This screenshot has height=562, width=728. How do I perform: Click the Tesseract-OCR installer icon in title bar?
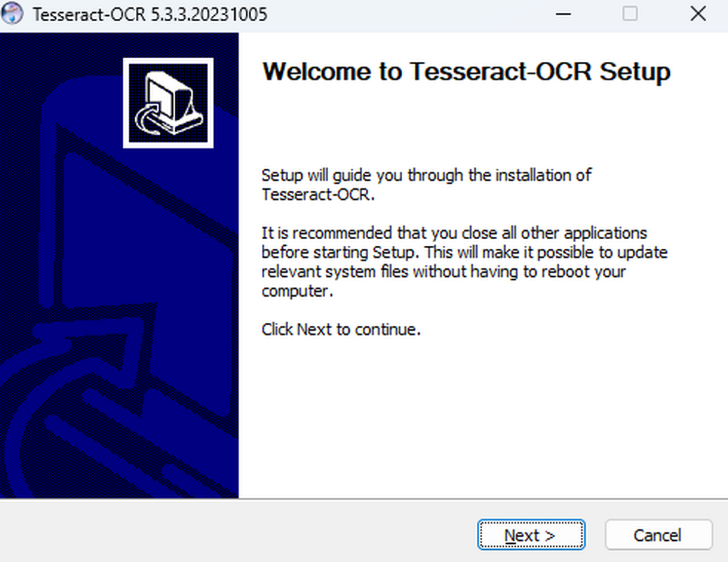(13, 14)
